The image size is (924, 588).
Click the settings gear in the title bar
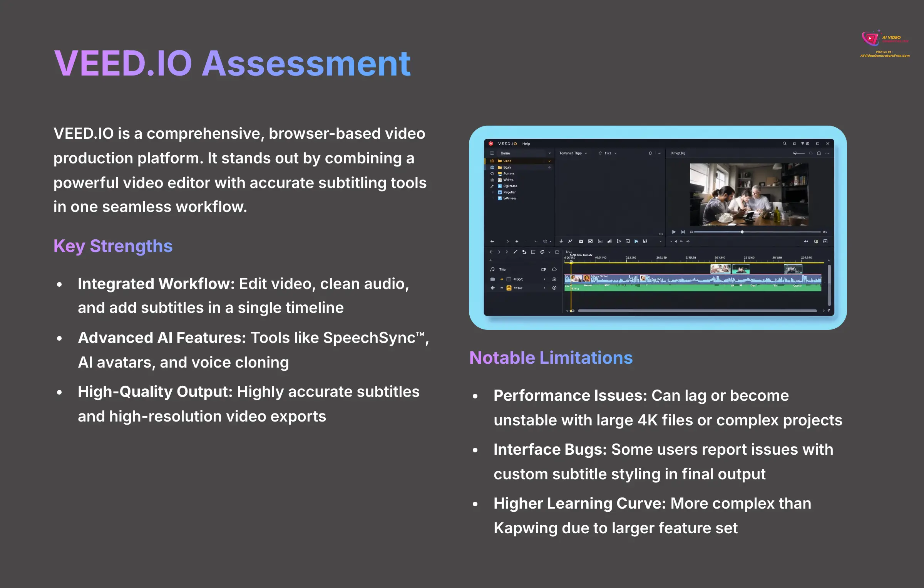[794, 144]
